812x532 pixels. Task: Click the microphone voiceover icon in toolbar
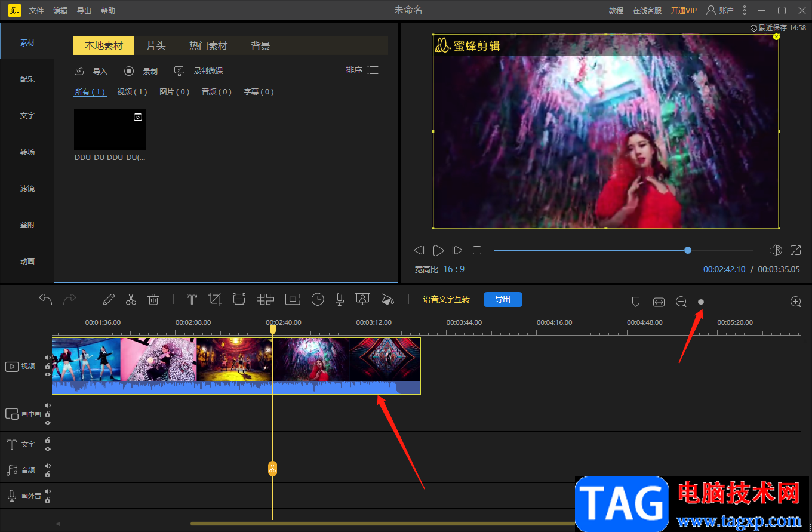(340, 300)
